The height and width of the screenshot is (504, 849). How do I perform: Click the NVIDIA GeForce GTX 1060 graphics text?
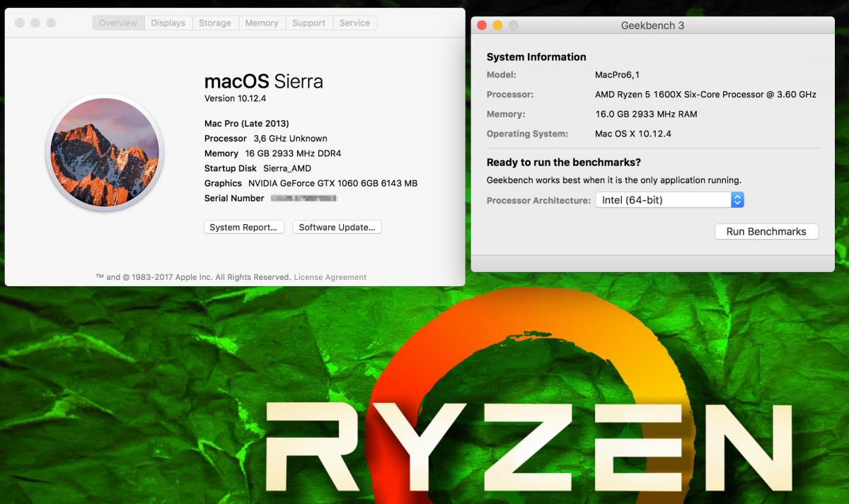click(x=333, y=183)
